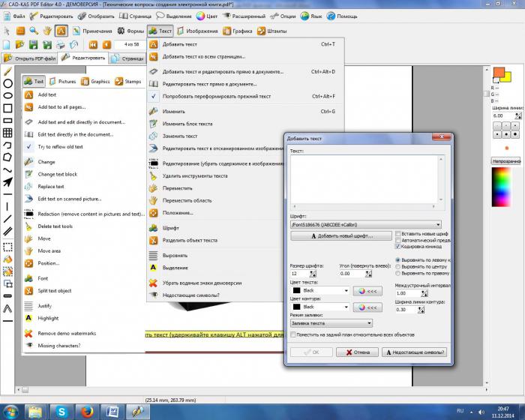This screenshot has width=525, height=420.
Task: Select the dotted selection rectangle tool
Action: 7,247
